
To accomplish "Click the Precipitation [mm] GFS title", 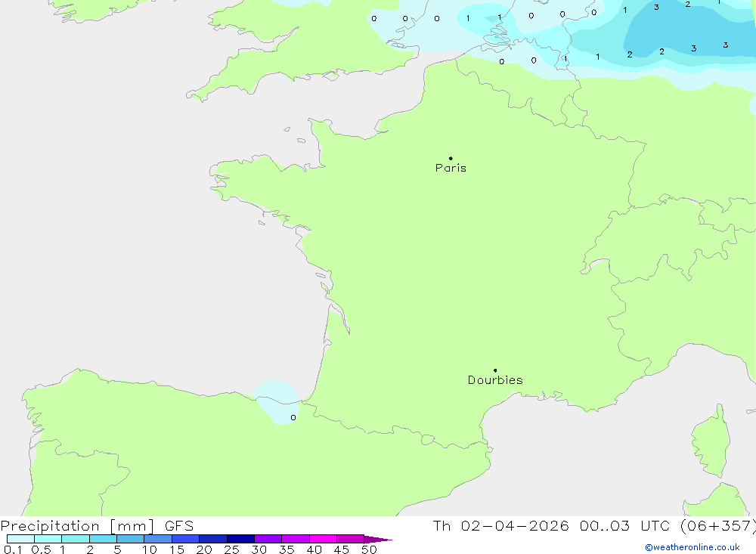I will tap(97, 525).
